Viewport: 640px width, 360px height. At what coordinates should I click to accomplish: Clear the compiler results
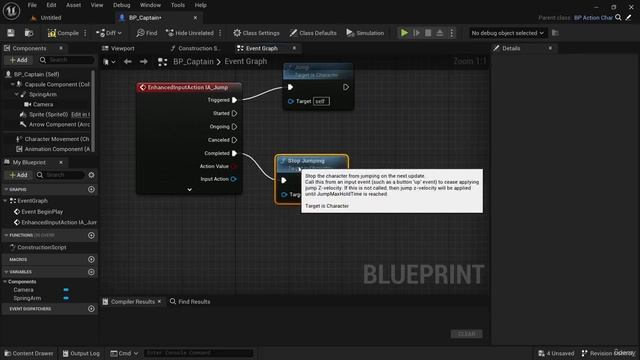pos(467,334)
